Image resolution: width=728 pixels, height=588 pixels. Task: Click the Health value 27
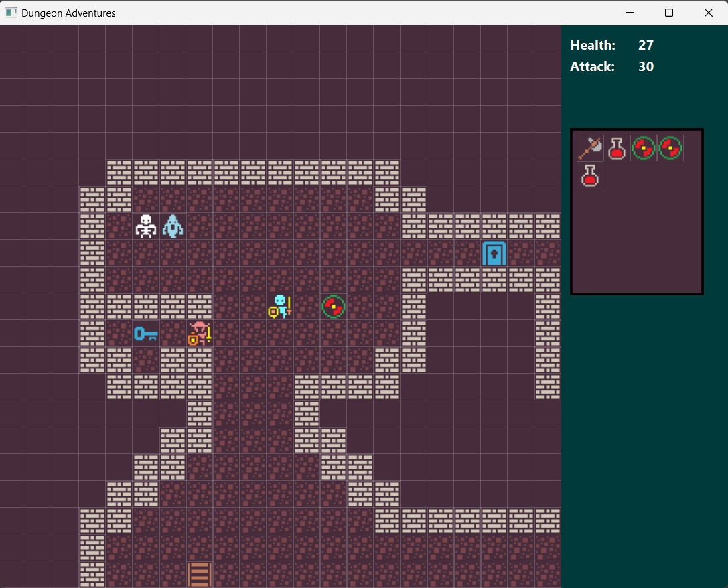point(646,45)
